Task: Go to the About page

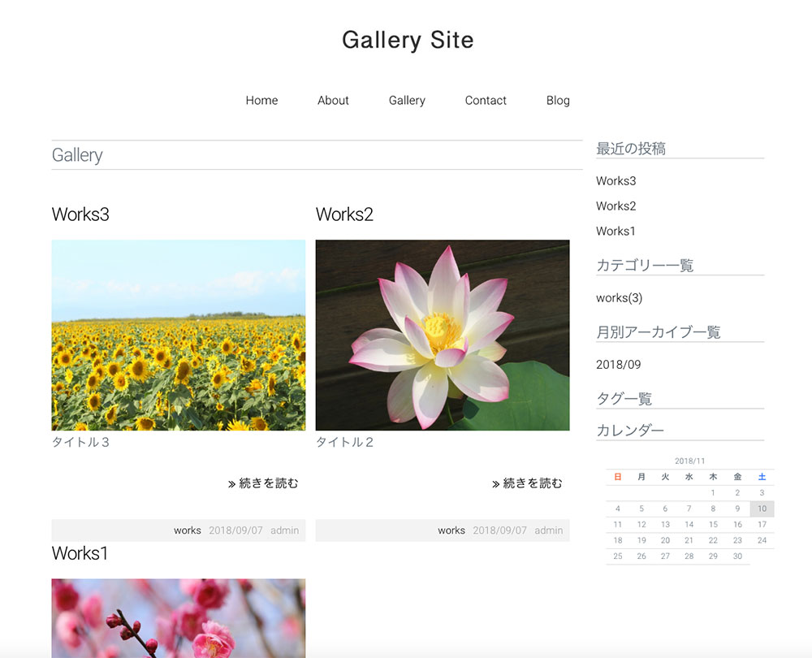Action: [333, 101]
